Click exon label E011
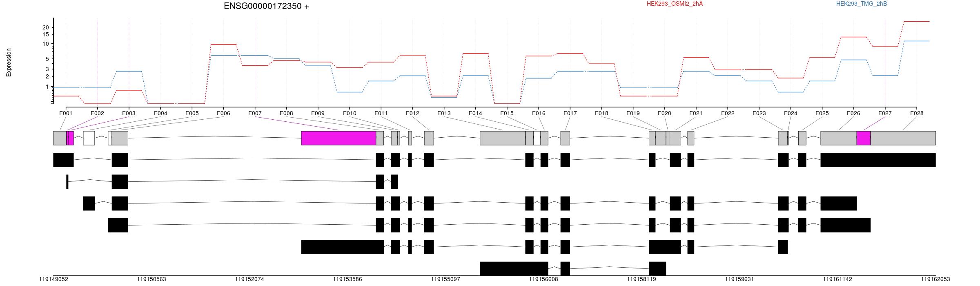The width and height of the screenshot is (980, 286). pyautogui.click(x=381, y=113)
